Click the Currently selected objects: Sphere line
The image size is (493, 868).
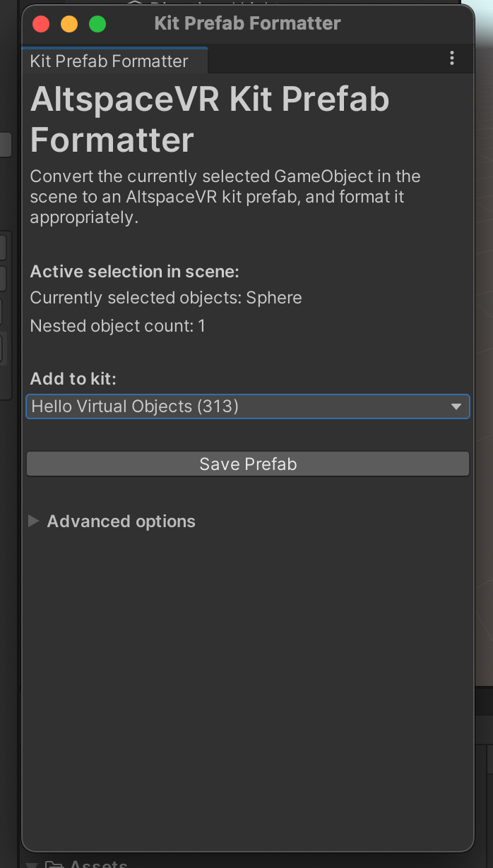point(166,298)
